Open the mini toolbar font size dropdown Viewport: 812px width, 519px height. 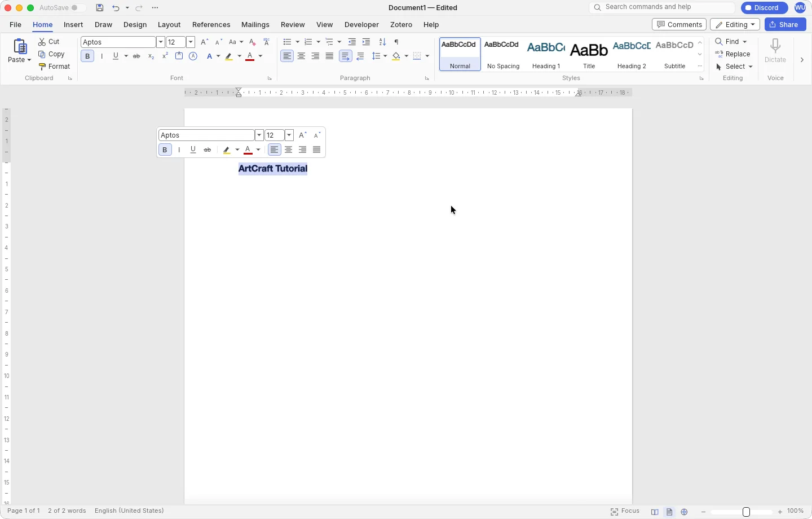tap(289, 135)
